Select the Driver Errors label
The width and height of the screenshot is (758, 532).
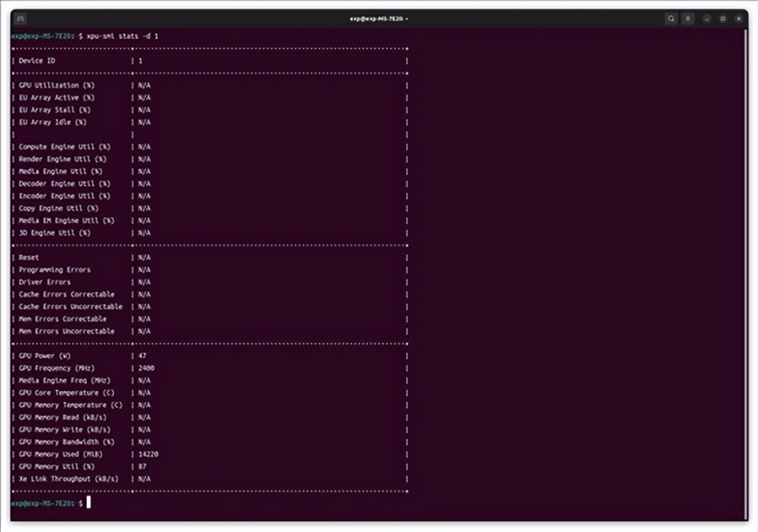click(x=44, y=283)
